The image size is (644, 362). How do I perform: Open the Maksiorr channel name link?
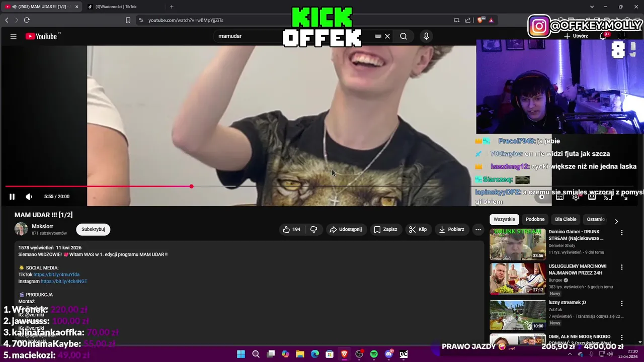(x=42, y=227)
